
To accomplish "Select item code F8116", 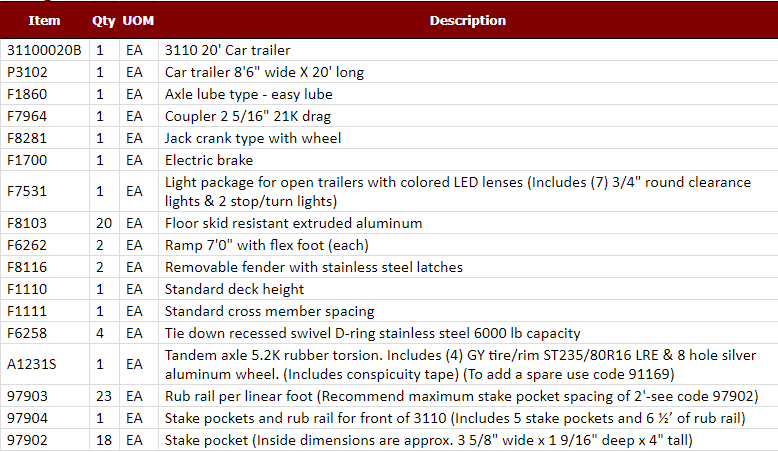I will click(x=28, y=267).
